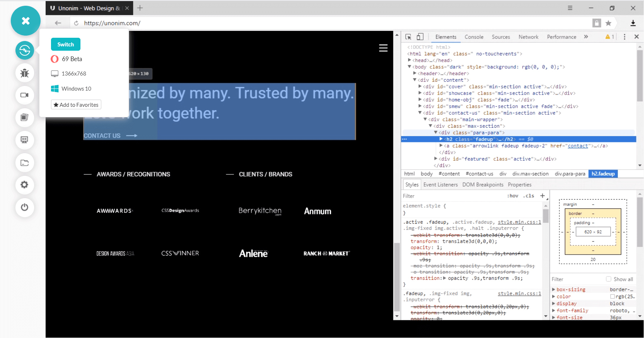Image resolution: width=644 pixels, height=338 pixels.
Task: Enable the Show all checkbox in Computed styles
Action: click(608, 279)
